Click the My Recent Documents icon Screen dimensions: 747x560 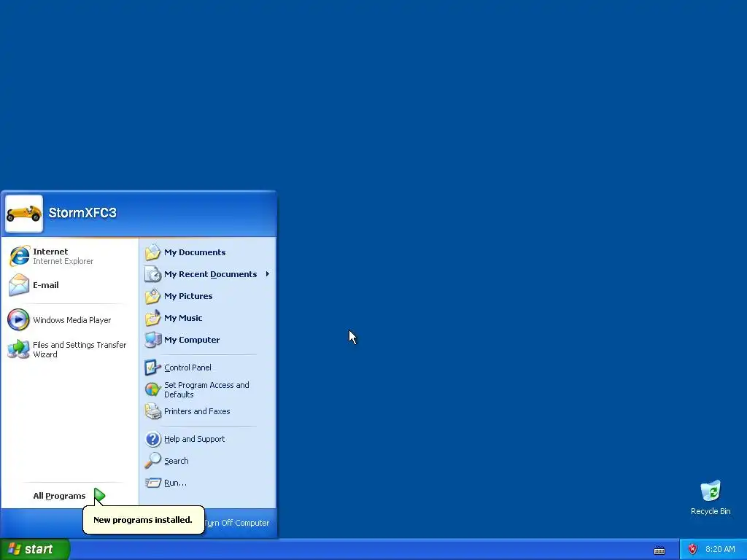153,274
